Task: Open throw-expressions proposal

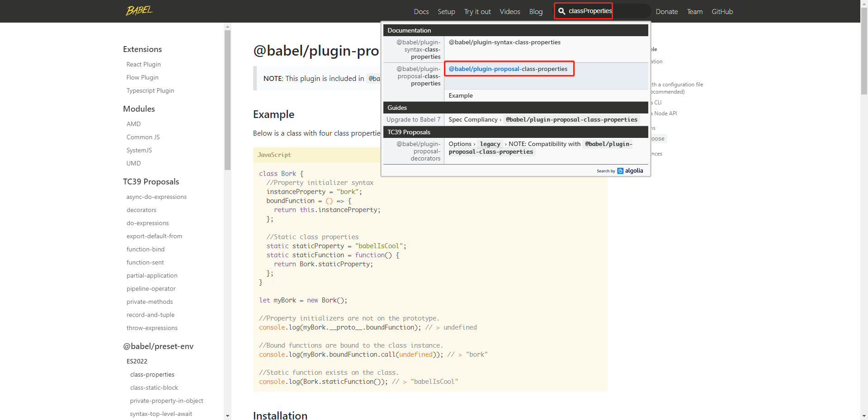Action: pos(152,328)
